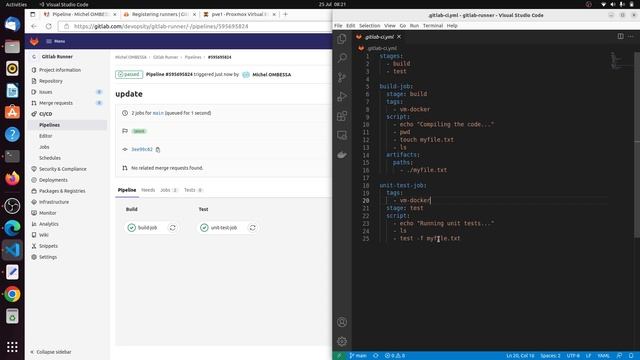Click GitLab fox logo in header
The image size is (640, 360).
(34, 41)
